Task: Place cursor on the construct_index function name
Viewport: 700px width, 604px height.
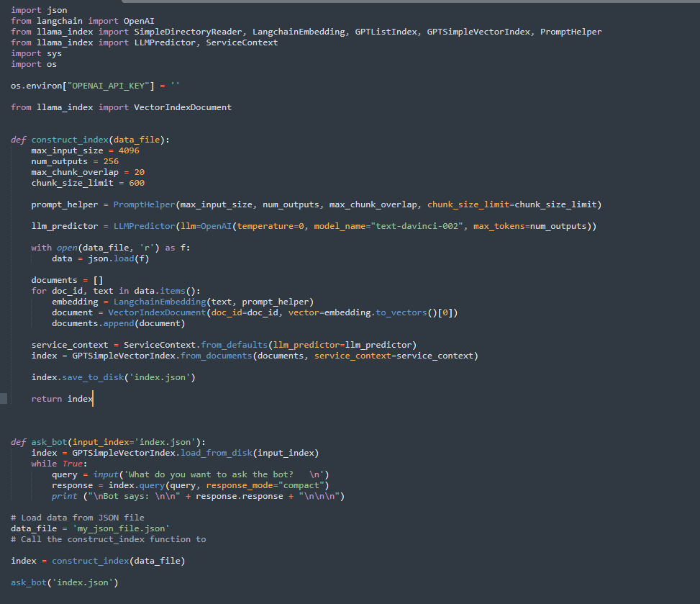Action: point(69,139)
